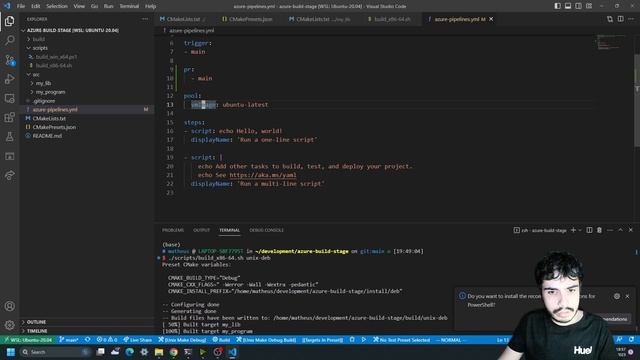Open the Manage gear in activity bar
Viewport: 640px width, 360px height.
9,325
